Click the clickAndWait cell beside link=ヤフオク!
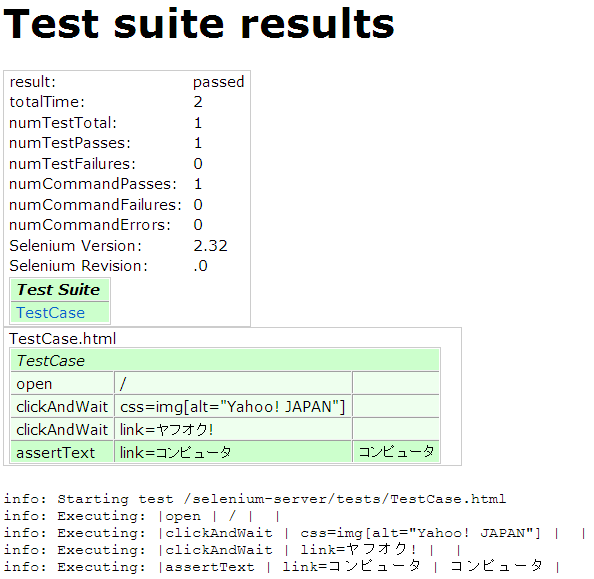Image resolution: width=594 pixels, height=579 pixels. pos(62,429)
